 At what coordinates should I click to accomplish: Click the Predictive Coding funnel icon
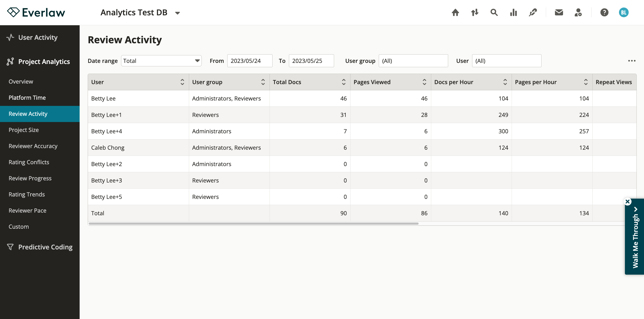pyautogui.click(x=10, y=247)
